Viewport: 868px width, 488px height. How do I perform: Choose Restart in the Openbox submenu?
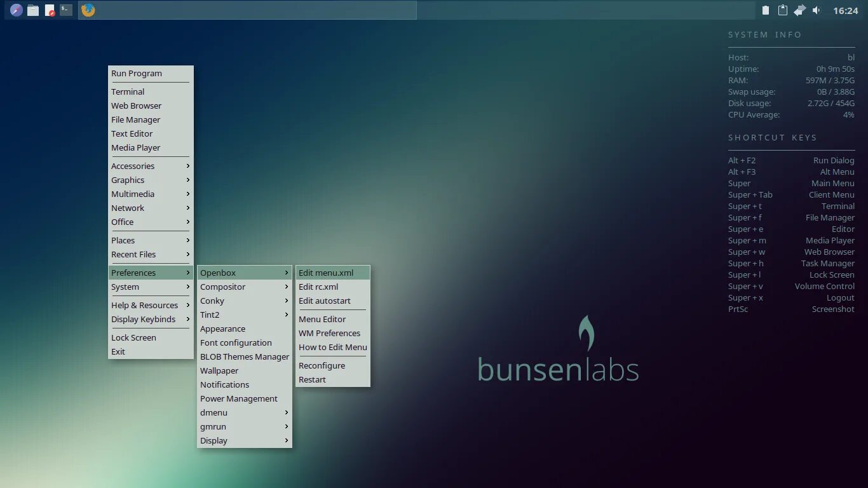coord(333,379)
